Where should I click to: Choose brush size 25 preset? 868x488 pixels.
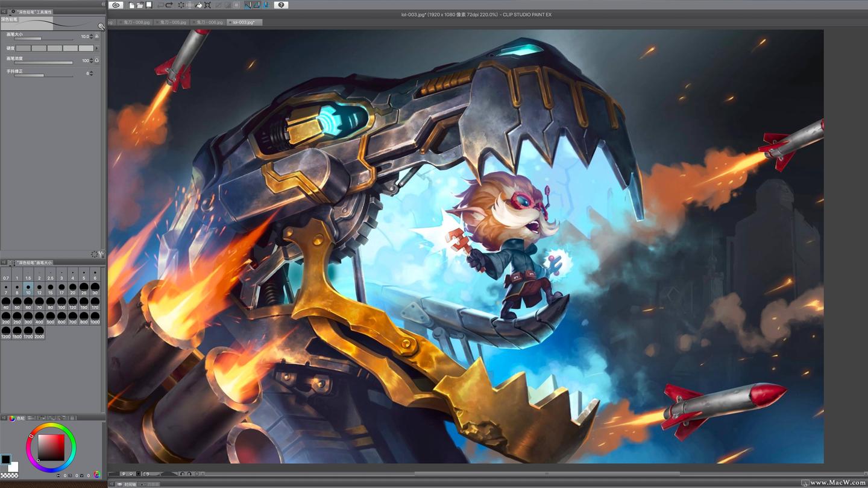pos(84,290)
